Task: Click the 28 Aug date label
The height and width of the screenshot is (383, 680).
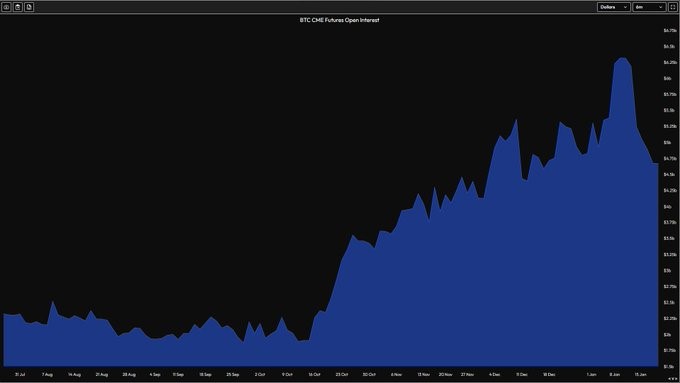Action: [x=129, y=374]
